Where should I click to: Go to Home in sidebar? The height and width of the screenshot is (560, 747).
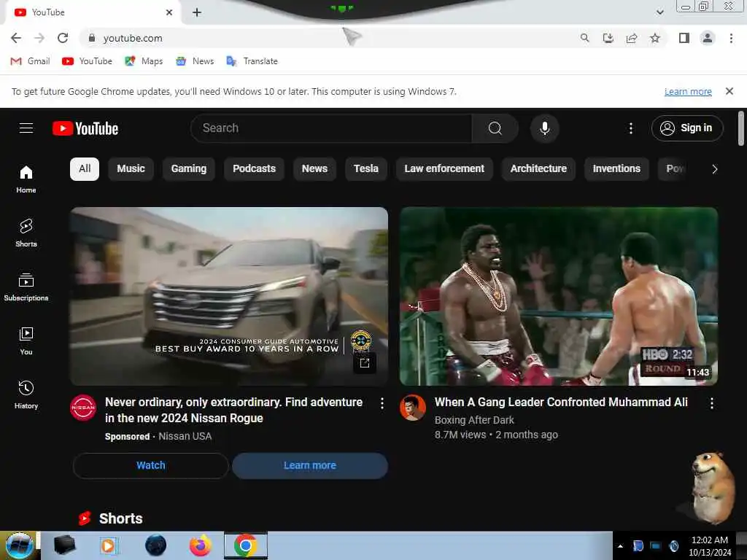(x=26, y=179)
